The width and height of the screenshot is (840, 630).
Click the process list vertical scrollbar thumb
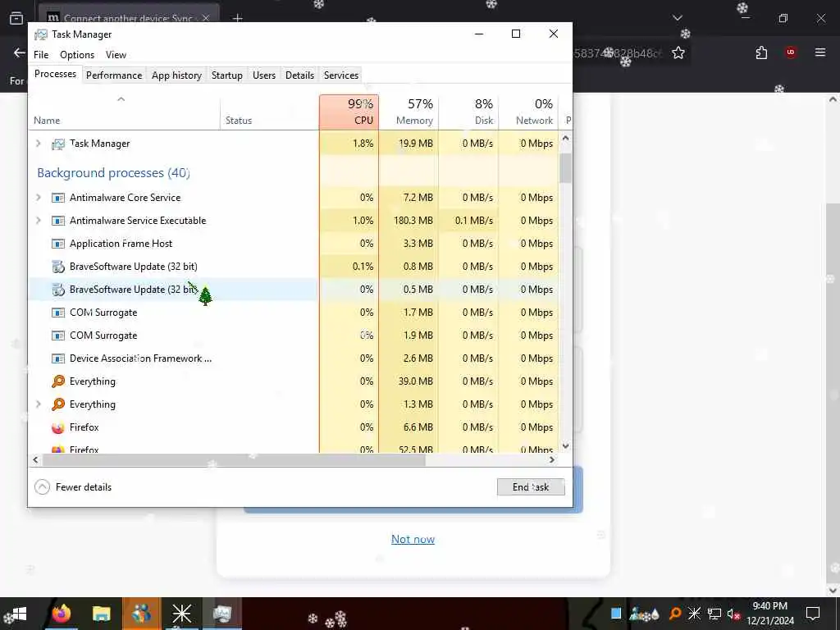(565, 167)
